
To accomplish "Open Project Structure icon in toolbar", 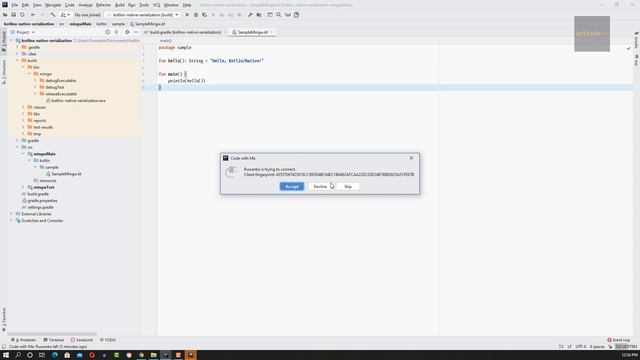I will tap(259, 15).
